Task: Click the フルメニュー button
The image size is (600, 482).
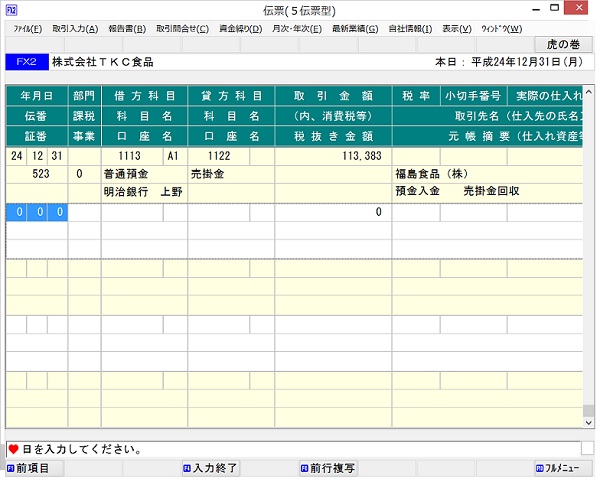Action: pos(563,468)
